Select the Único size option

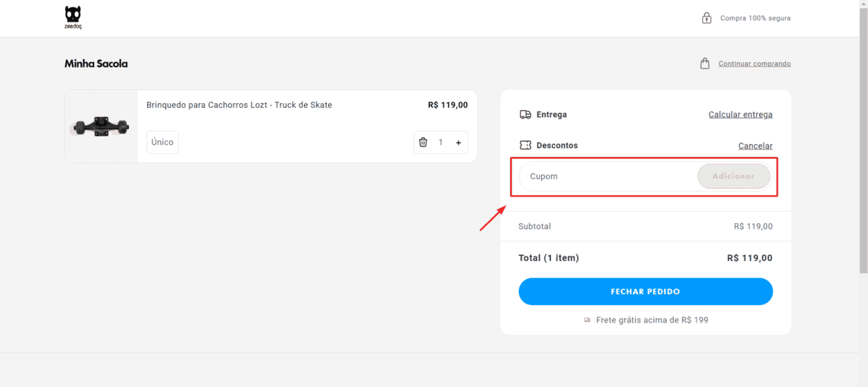[x=162, y=143]
